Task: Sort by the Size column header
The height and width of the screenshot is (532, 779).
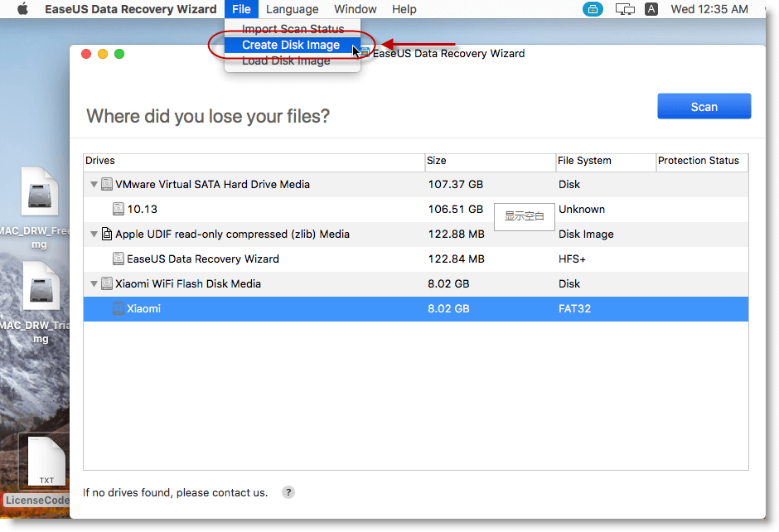Action: tap(491, 161)
